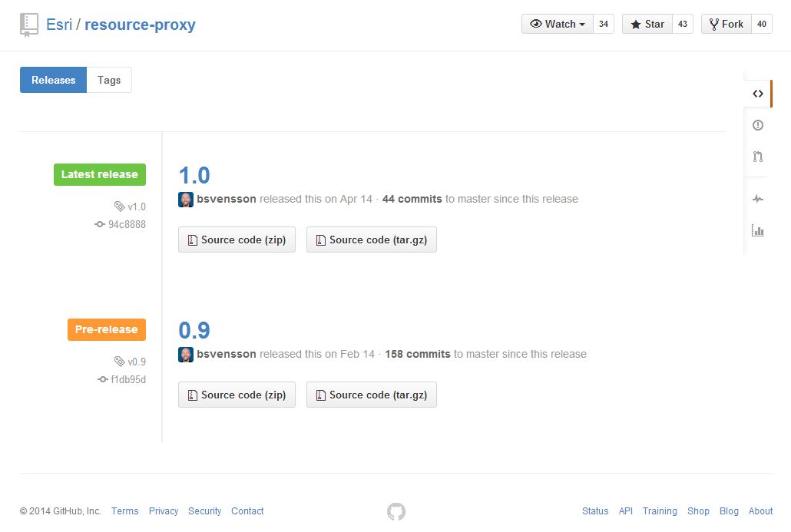Open the Shop footer link
This screenshot has width=791, height=532.
pos(698,511)
